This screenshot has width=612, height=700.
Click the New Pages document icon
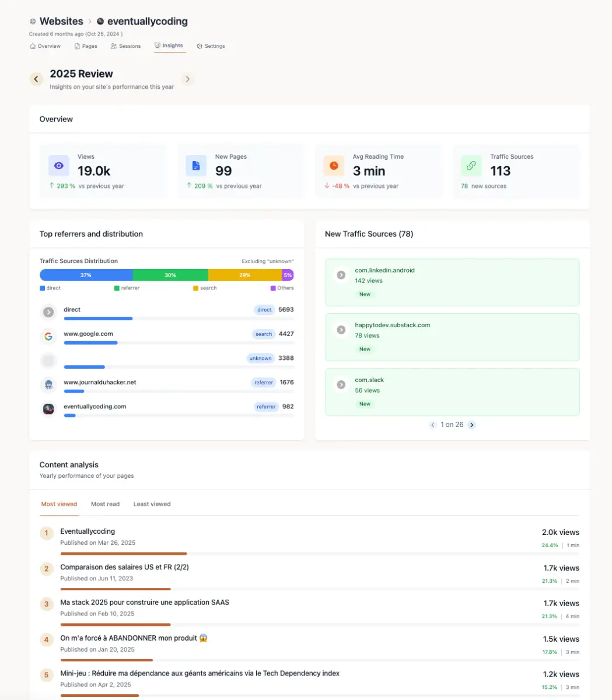click(x=196, y=166)
